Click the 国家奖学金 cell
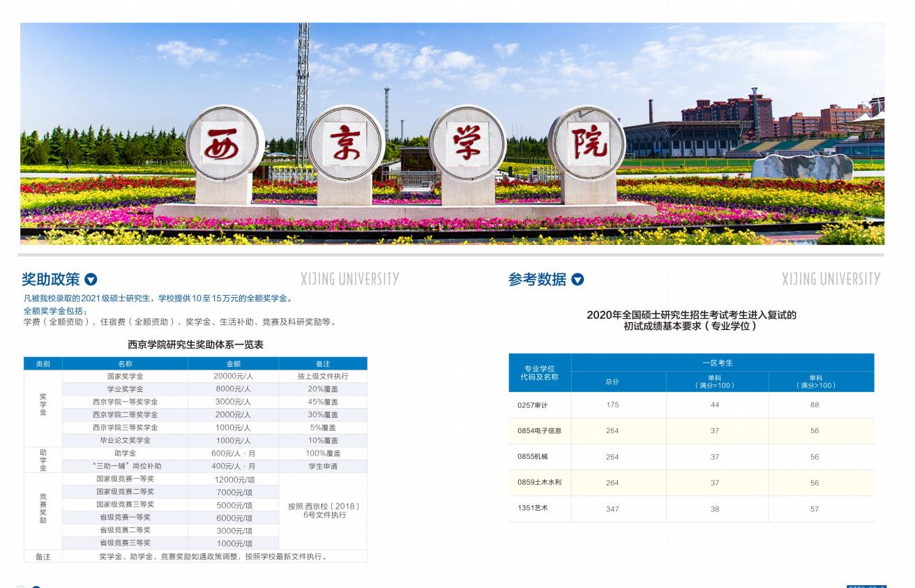This screenshot has height=588, width=915. [125, 376]
